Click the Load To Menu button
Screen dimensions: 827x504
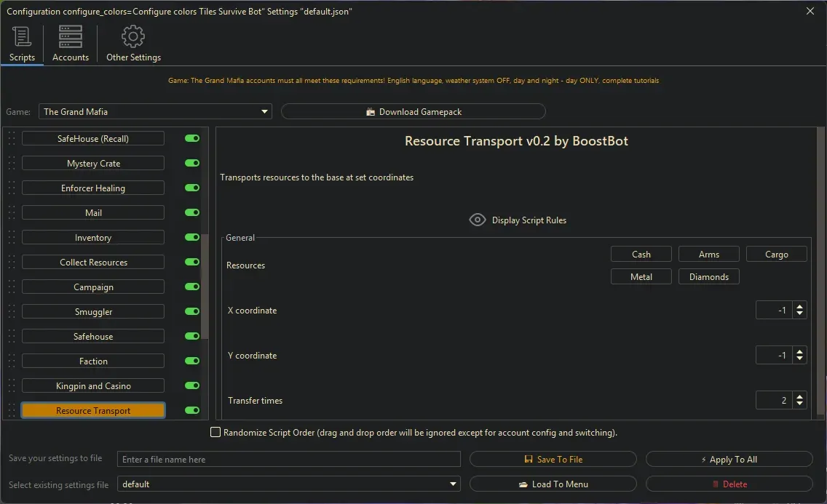[553, 484]
